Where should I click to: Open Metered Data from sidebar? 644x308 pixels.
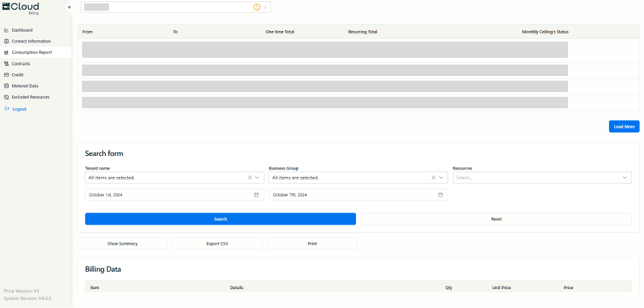(25, 86)
